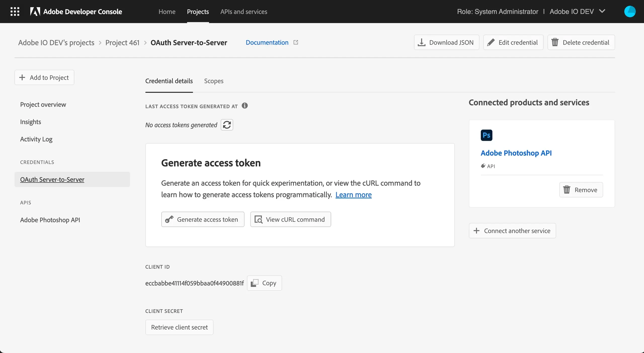Connect another service
The height and width of the screenshot is (353, 644).
(x=512, y=231)
